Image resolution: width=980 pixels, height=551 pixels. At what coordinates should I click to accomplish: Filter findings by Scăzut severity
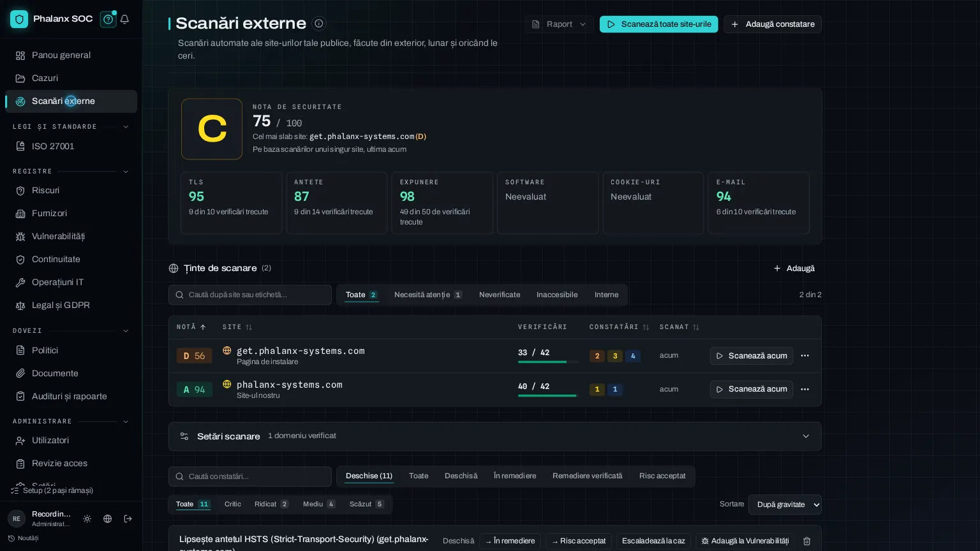[367, 504]
